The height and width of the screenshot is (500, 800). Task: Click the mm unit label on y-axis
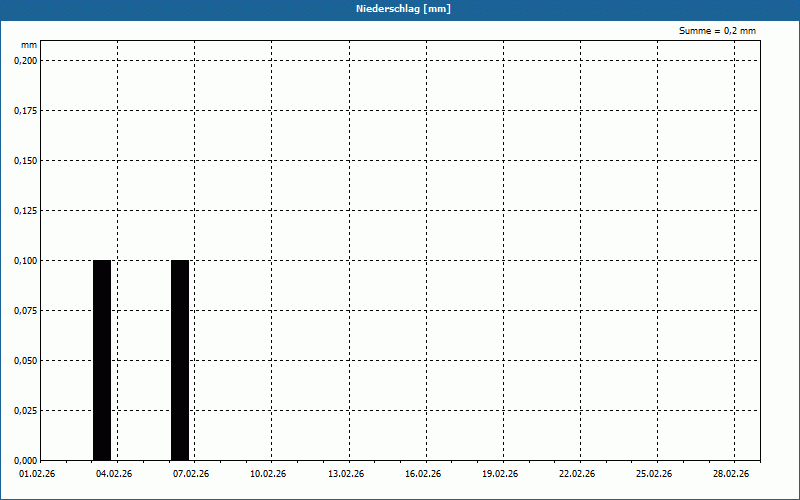pyautogui.click(x=29, y=45)
